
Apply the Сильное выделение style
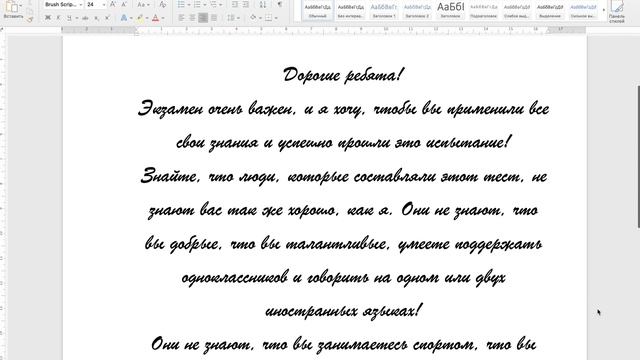[583, 11]
